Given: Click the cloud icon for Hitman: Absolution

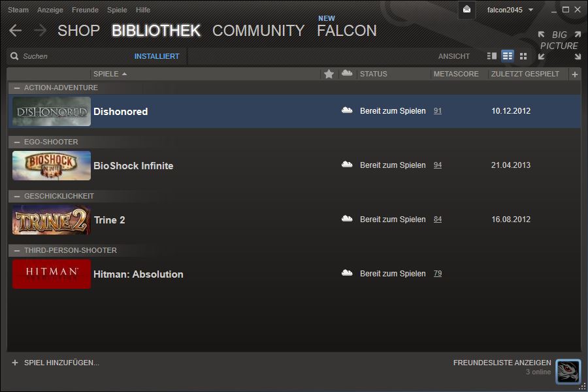Looking at the screenshot, I should pos(347,272).
